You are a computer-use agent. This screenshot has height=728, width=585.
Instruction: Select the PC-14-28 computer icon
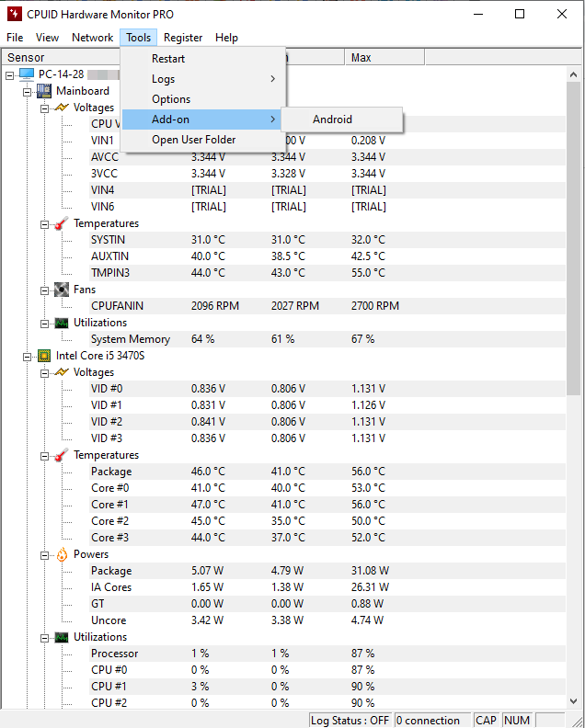[27, 74]
